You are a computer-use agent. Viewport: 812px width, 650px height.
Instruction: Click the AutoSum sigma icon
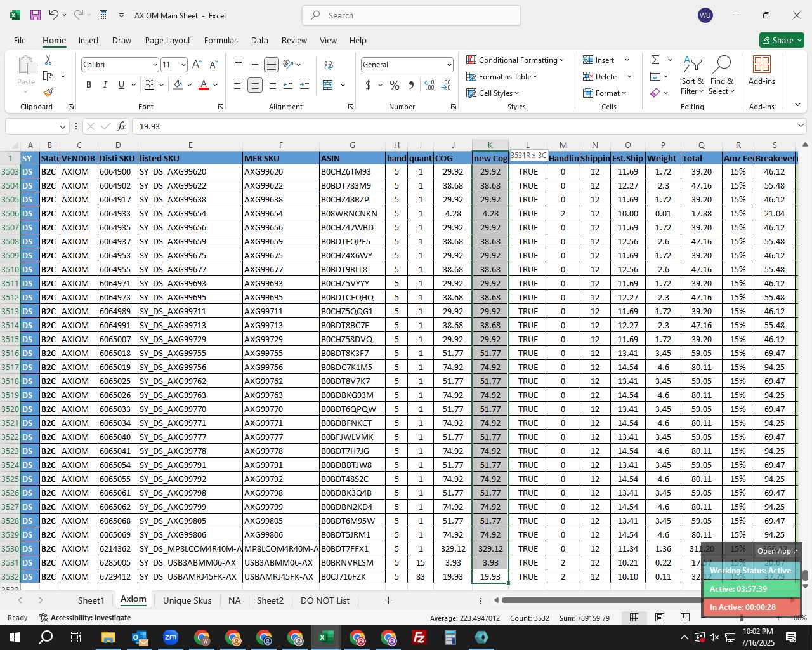tap(655, 60)
